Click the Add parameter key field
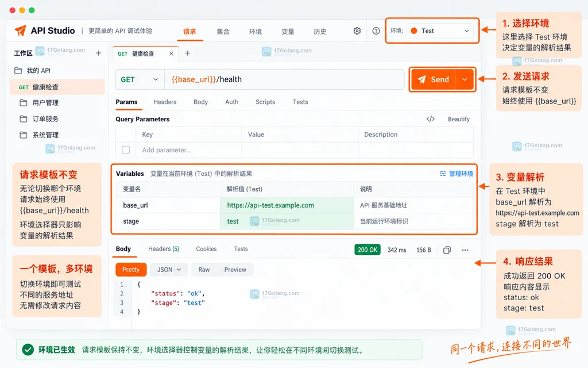The height and width of the screenshot is (368, 588). point(188,150)
